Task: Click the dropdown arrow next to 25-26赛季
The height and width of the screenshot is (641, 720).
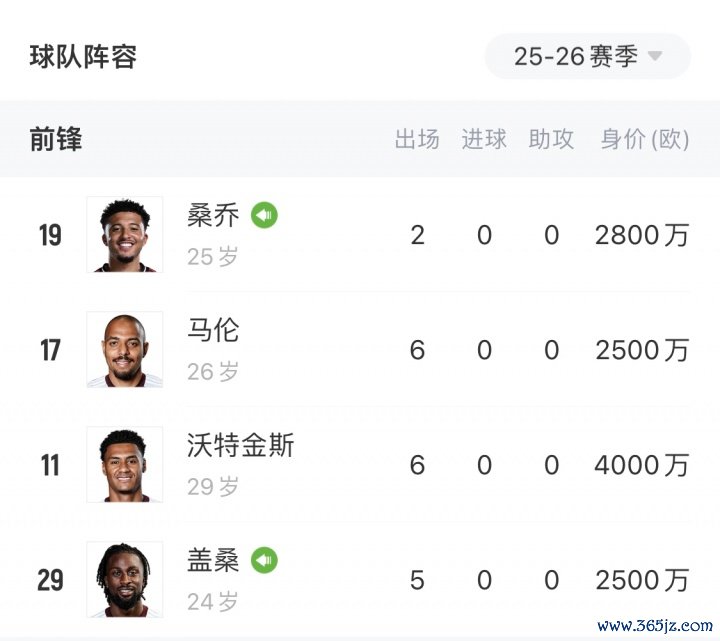Action: pyautogui.click(x=656, y=56)
